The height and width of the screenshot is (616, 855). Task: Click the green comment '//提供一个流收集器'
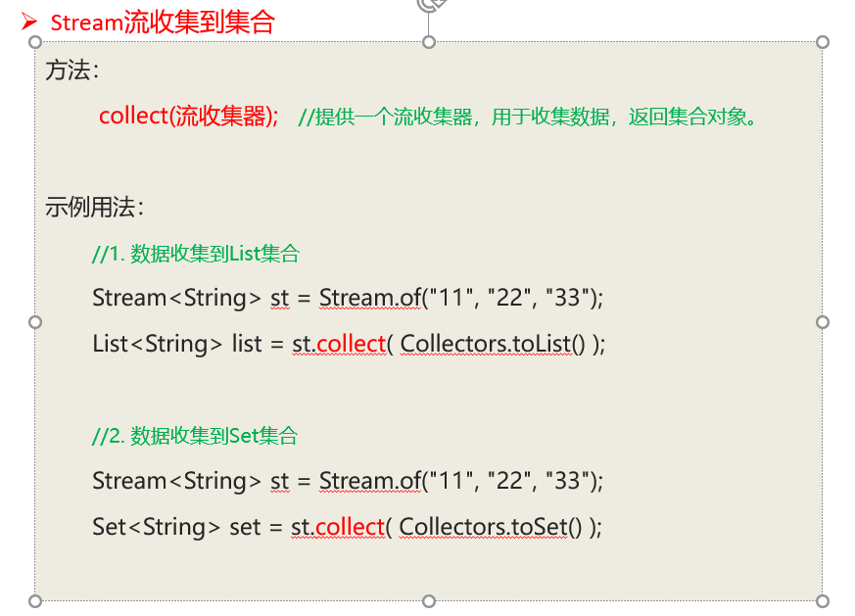click(x=385, y=117)
